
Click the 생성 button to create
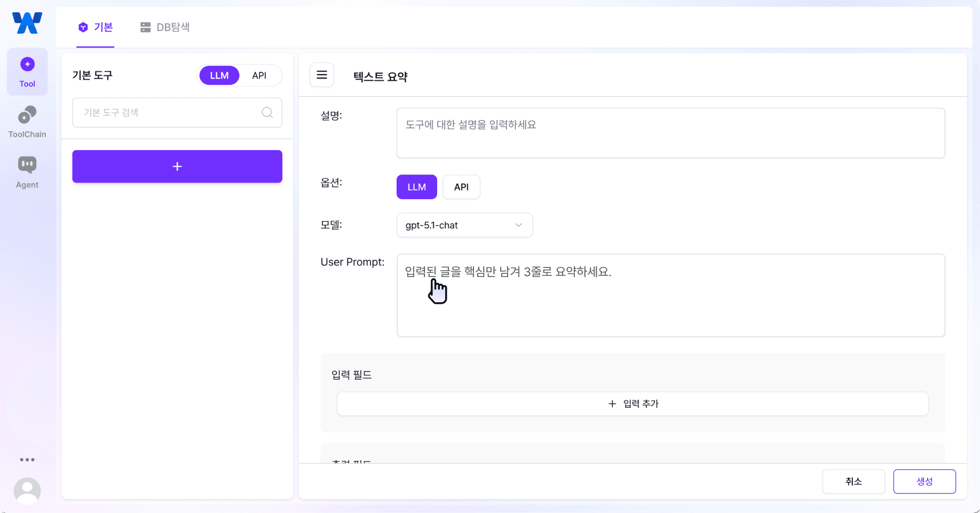pos(924,481)
